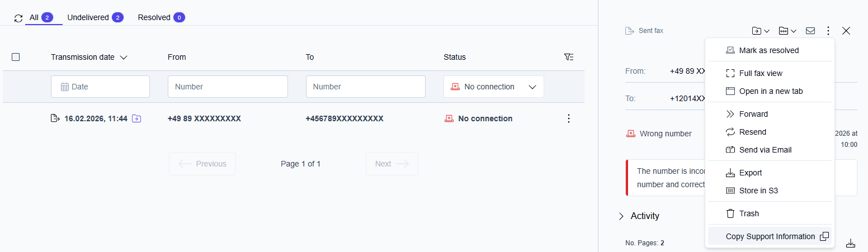Switch to the All tab

click(40, 17)
